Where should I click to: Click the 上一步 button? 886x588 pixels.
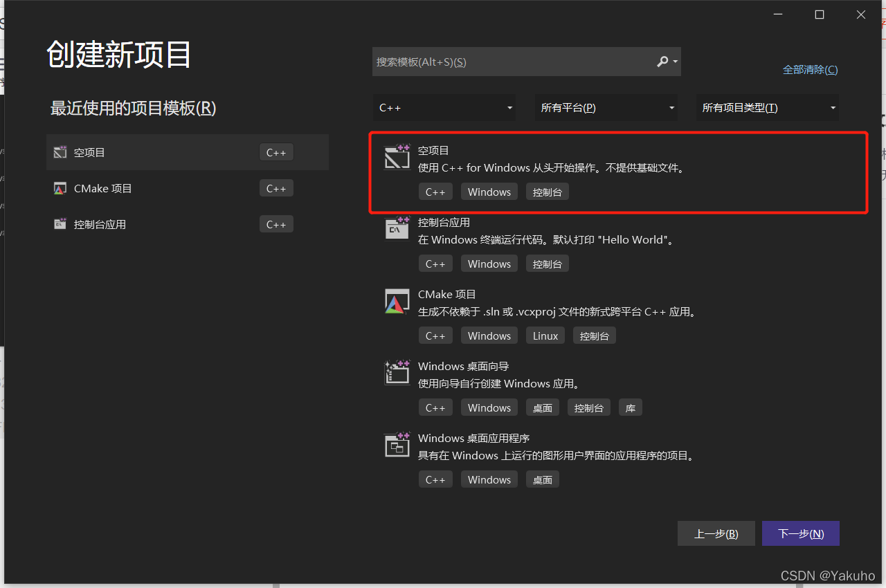tap(716, 533)
